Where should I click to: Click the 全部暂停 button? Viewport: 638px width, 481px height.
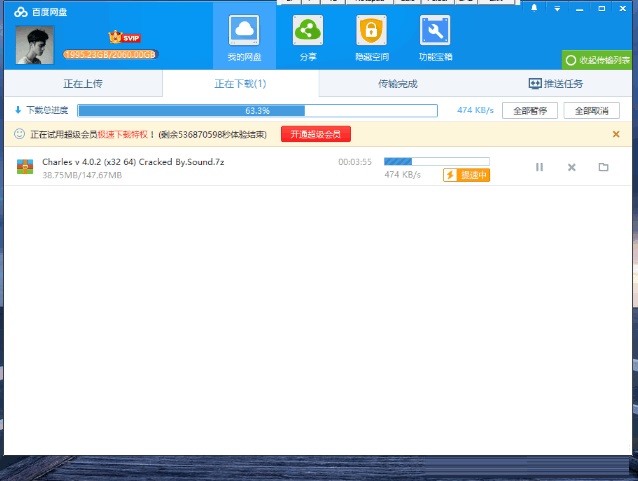[x=530, y=111]
